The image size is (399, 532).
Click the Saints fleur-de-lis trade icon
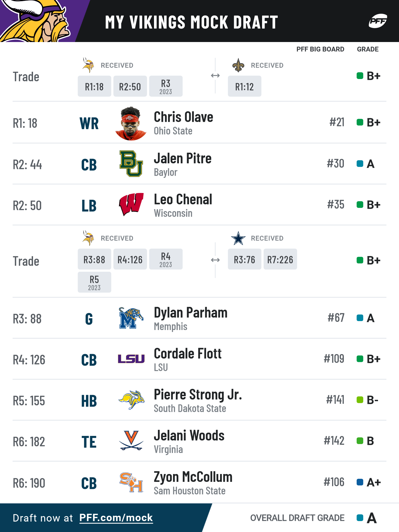click(238, 65)
